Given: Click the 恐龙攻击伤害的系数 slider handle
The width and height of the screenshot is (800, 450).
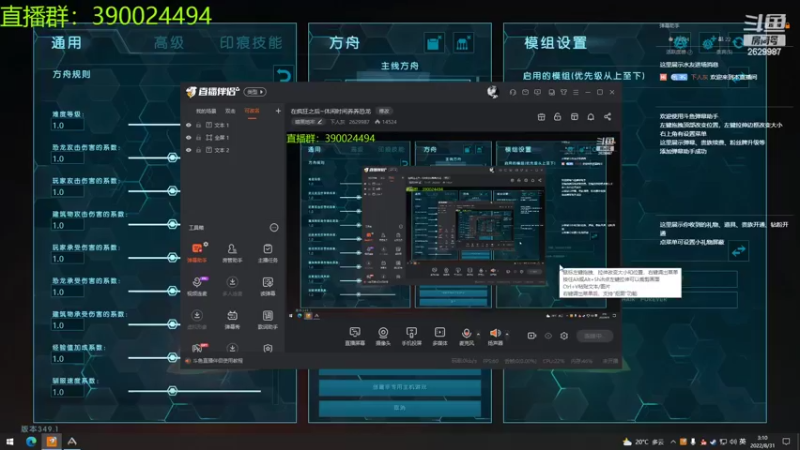Looking at the screenshot, I should [x=172, y=158].
